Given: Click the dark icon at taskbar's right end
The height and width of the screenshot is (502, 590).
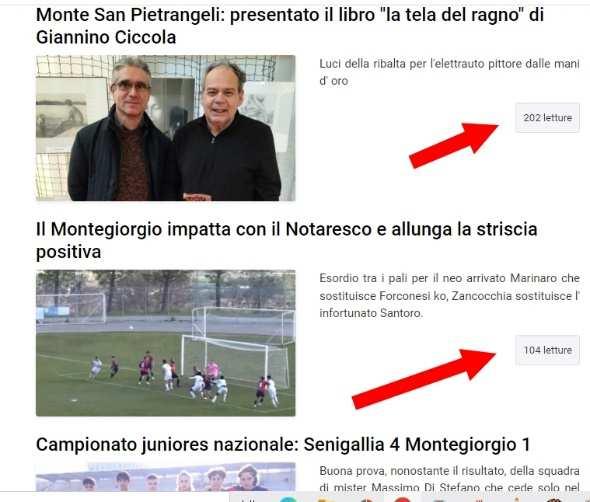Looking at the screenshot, I should tap(554, 500).
